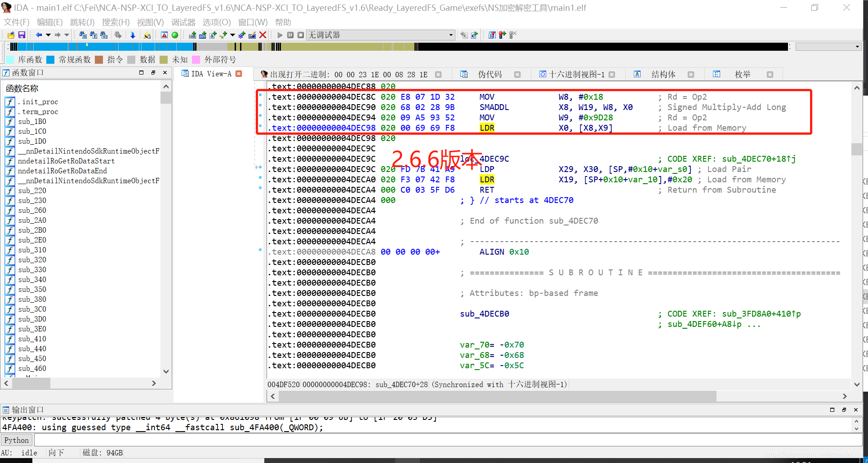Toggle breakpoint dot at address 4DECA0
868x463 pixels.
[260, 177]
